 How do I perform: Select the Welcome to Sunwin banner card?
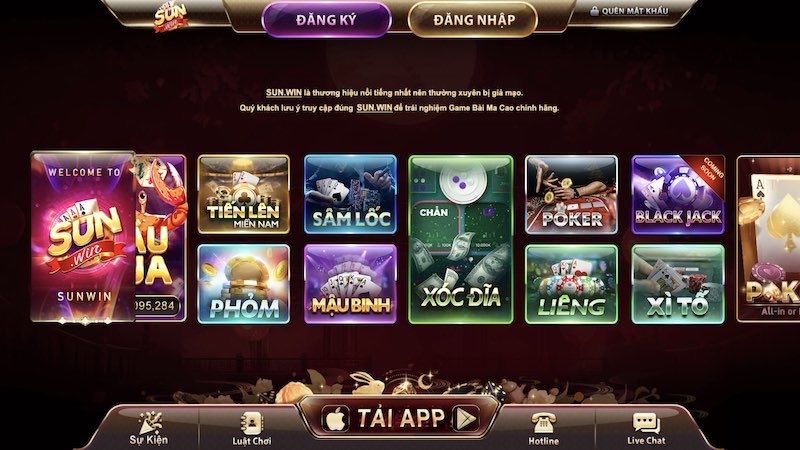pyautogui.click(x=83, y=237)
